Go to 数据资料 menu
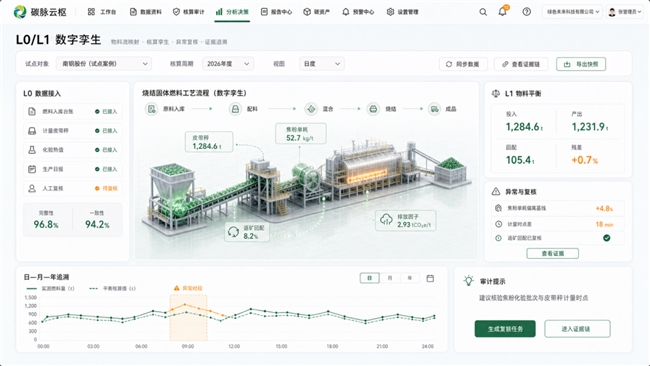Image resolution: width=650 pixels, height=366 pixels. tap(146, 12)
